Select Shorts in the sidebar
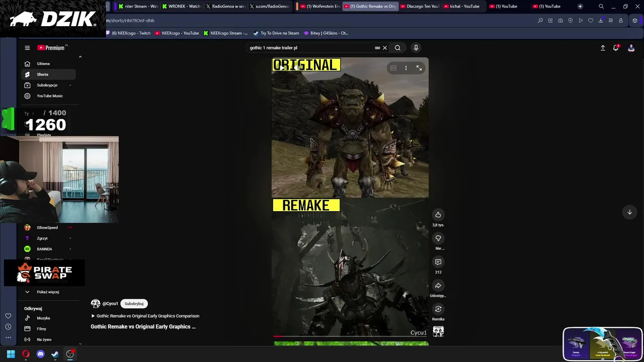 (48, 74)
